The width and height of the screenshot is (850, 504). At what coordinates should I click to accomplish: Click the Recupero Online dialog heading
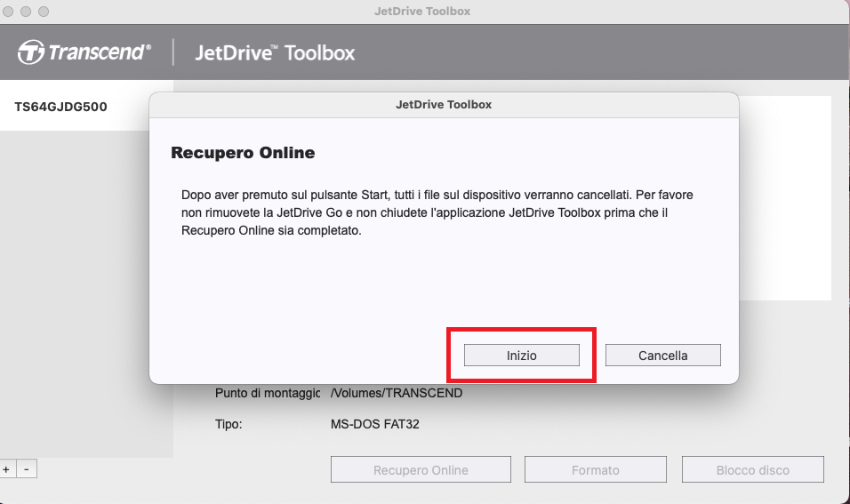tap(243, 153)
